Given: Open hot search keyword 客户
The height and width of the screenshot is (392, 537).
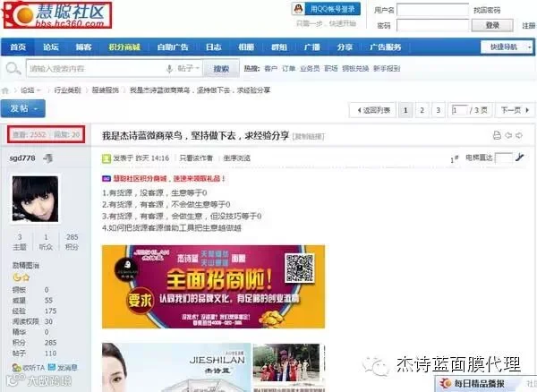Looking at the screenshot, I should click(271, 69).
